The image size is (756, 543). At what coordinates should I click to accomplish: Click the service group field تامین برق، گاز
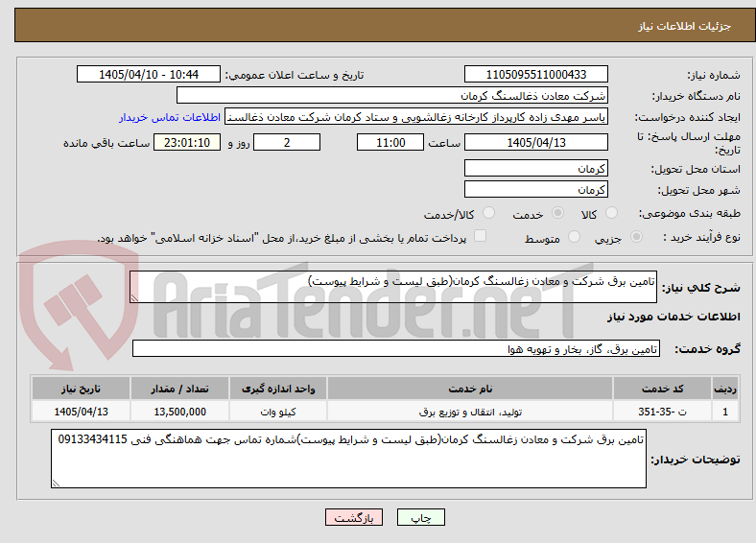pos(396,348)
